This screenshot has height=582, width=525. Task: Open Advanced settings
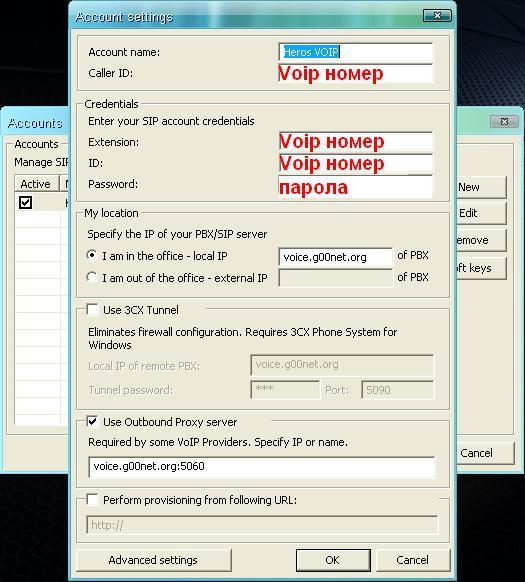153,560
